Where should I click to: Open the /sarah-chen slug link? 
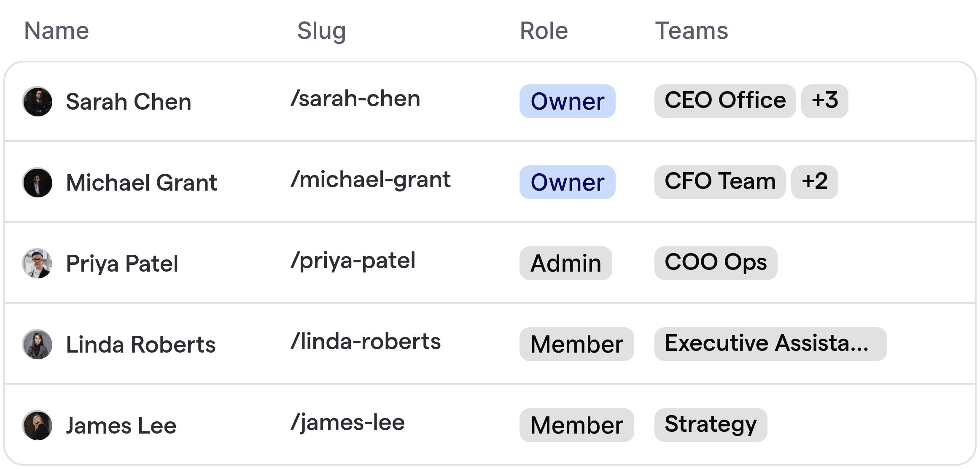tap(355, 99)
